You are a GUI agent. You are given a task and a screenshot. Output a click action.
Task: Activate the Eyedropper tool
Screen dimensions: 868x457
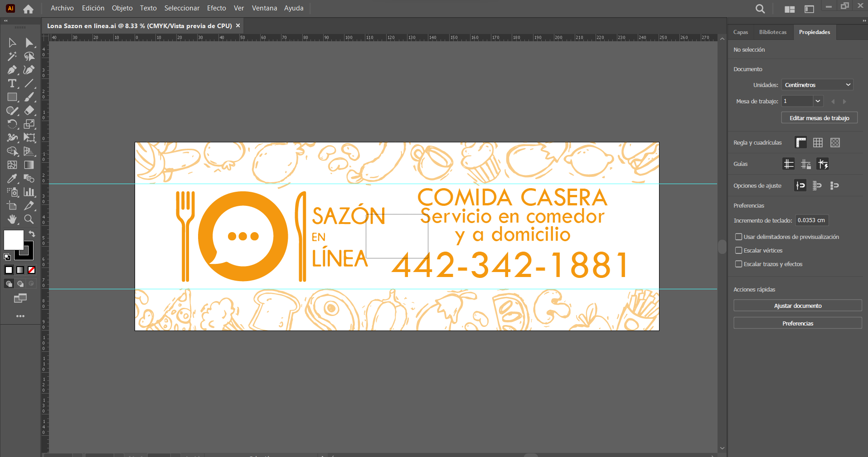[12, 179]
